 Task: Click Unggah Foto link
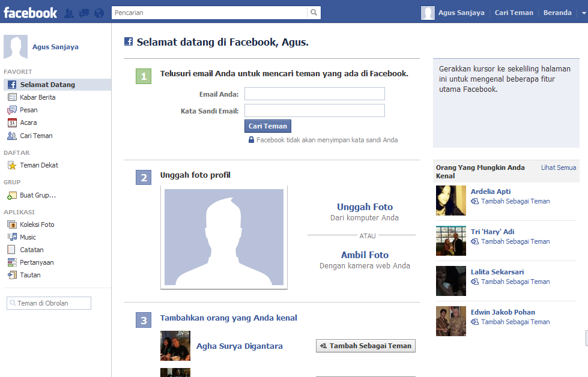[365, 207]
